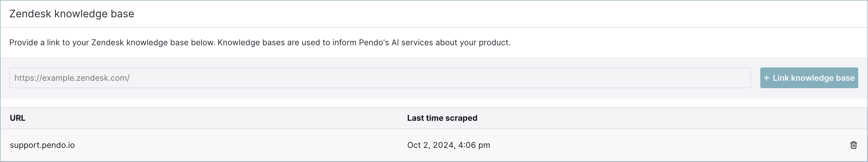868x162 pixels.
Task: Click the Link knowledge base button label
Action: point(813,78)
